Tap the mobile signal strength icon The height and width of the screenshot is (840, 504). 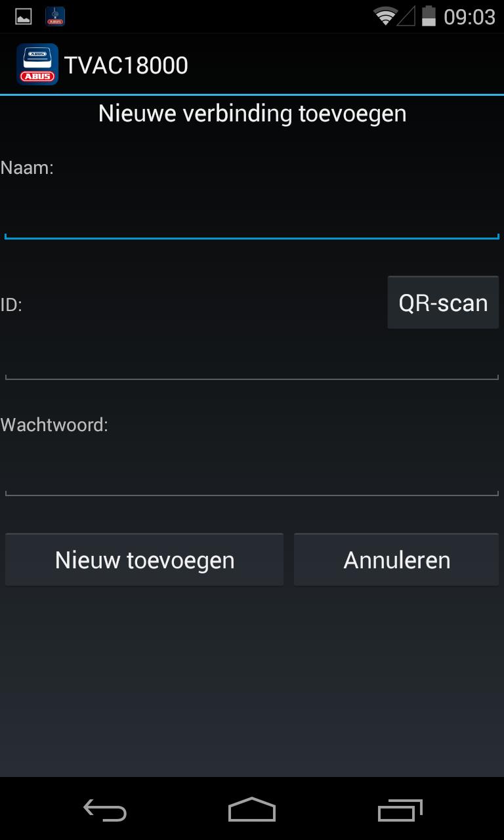coord(406,16)
